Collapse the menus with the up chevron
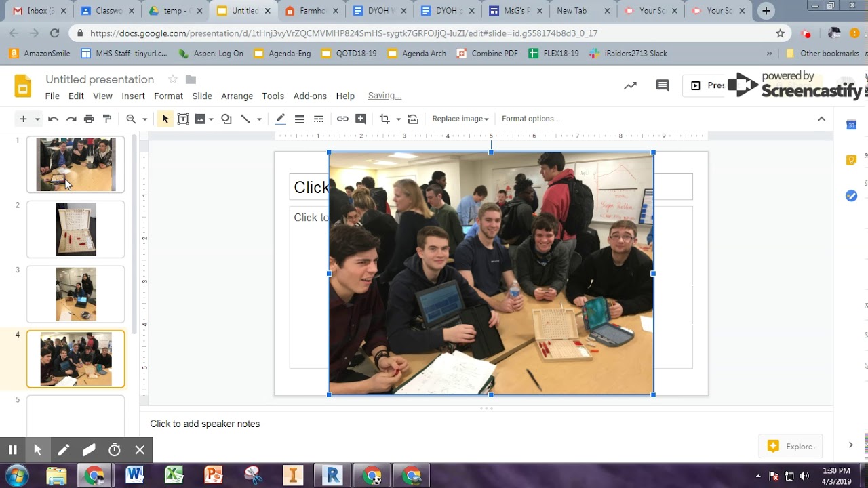This screenshot has width=868, height=488. point(821,119)
